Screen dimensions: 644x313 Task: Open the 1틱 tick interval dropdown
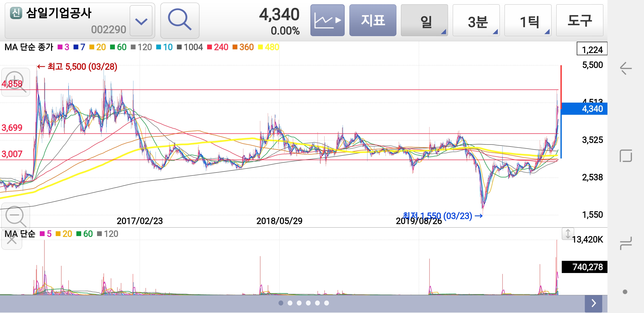pyautogui.click(x=528, y=20)
